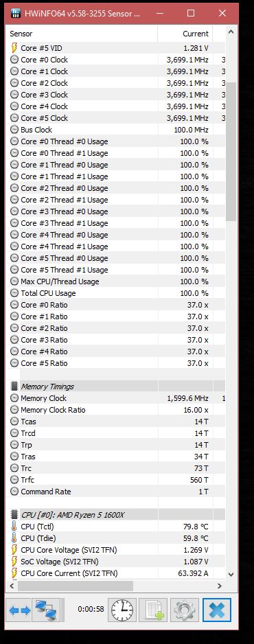Click the Core #5 VID lightning icon

(x=14, y=48)
